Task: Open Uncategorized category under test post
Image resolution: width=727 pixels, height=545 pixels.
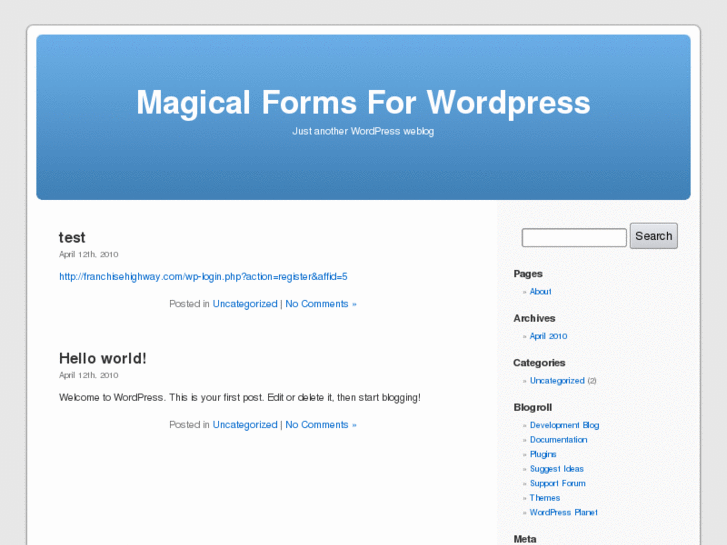Action: tap(245, 304)
